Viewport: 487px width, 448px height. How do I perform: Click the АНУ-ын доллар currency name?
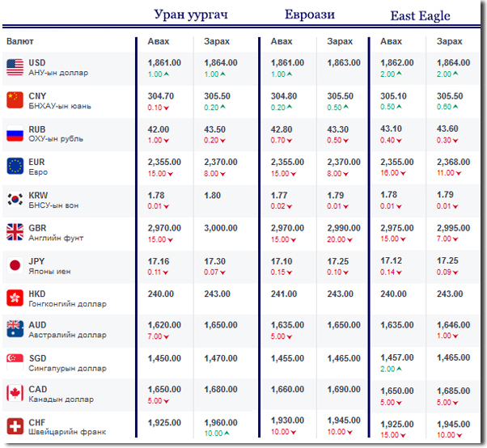click(x=57, y=73)
